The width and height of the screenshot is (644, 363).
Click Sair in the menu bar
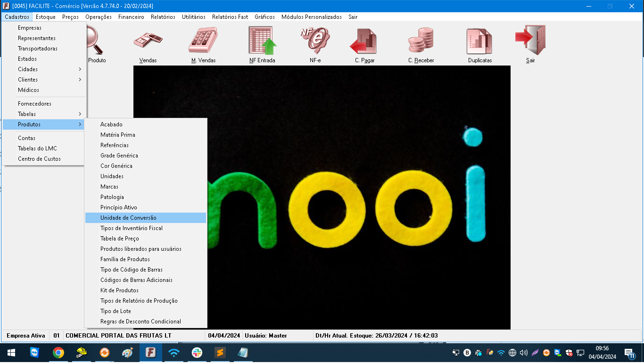(353, 17)
